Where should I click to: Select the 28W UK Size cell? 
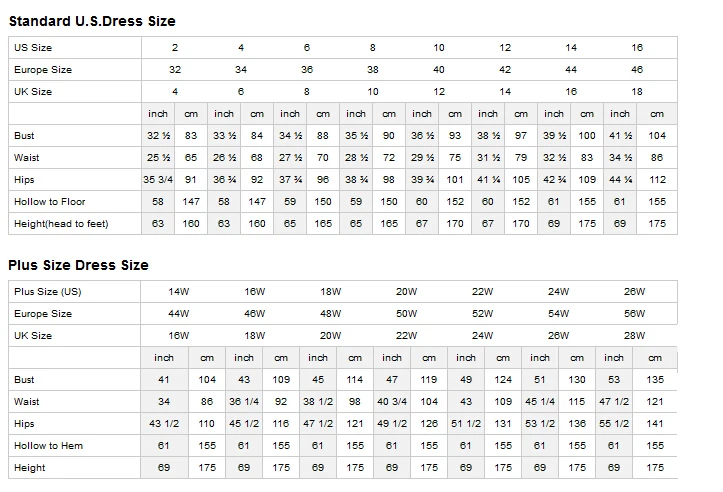coord(634,335)
